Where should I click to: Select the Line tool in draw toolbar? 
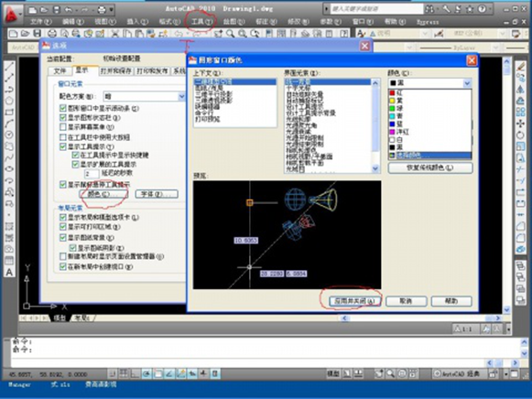[9, 66]
